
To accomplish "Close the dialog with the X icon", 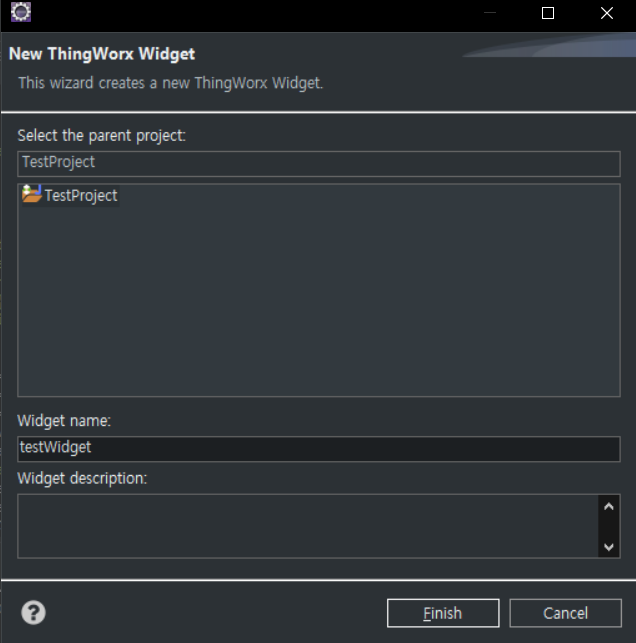I will coord(606,13).
